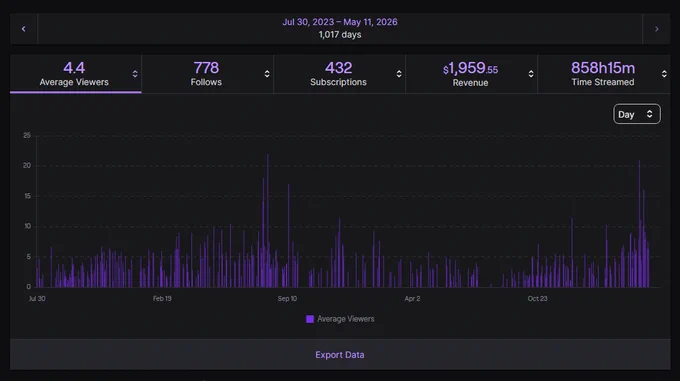Click the Sep 10 axis label
This screenshot has height=381, width=680.
[287, 299]
